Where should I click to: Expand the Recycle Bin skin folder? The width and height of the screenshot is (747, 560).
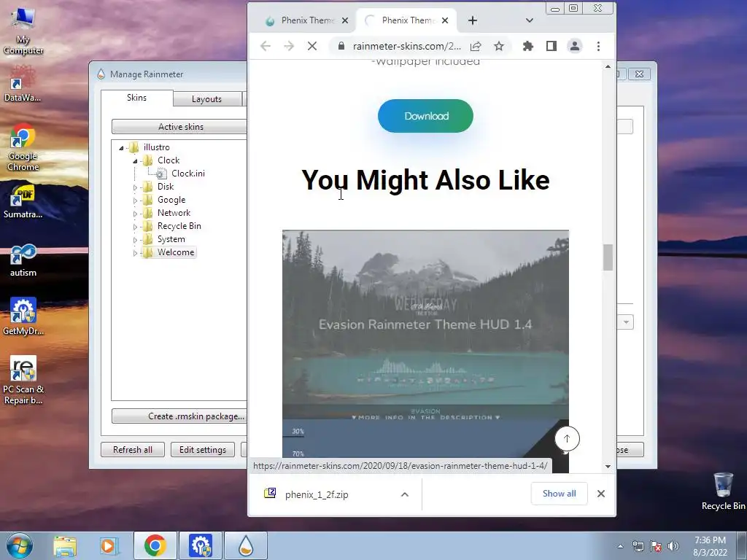[x=135, y=227]
